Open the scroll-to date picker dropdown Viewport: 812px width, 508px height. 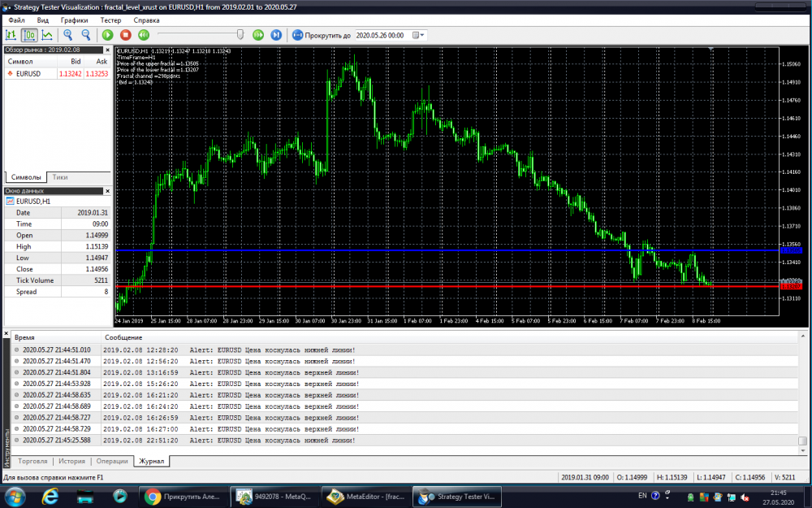(418, 35)
